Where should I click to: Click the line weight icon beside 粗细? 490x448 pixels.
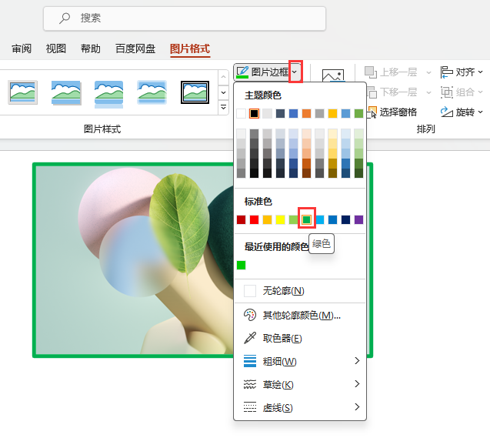(x=250, y=361)
